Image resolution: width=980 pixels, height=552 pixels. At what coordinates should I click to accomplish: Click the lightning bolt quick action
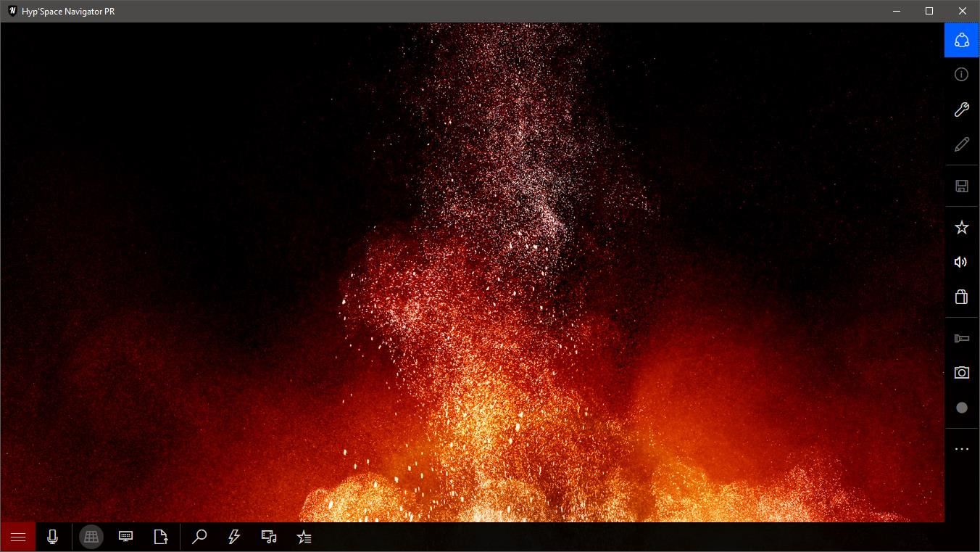tap(234, 537)
